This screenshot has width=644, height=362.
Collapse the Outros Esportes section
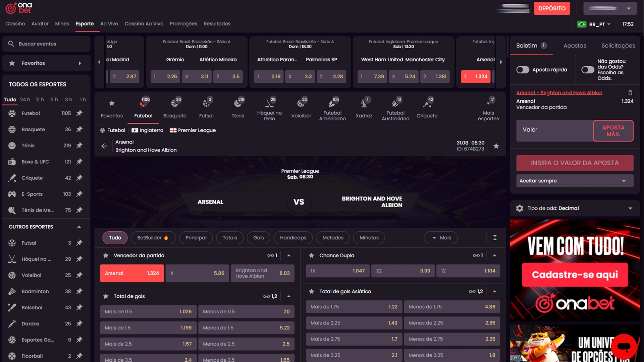[x=79, y=227]
